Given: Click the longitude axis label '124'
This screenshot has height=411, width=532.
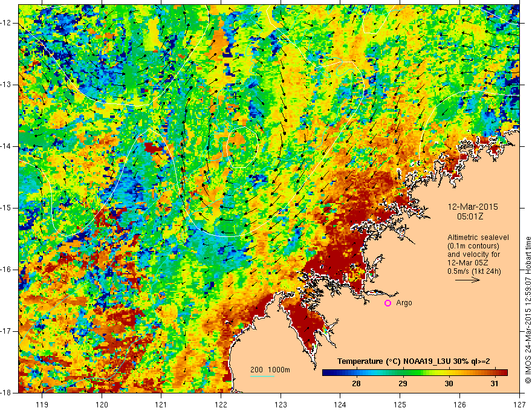Looking at the screenshot, I should 340,404.
